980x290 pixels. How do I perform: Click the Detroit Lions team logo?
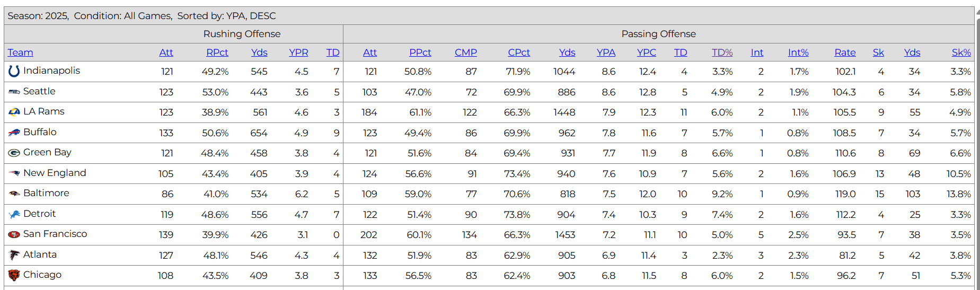pos(14,214)
